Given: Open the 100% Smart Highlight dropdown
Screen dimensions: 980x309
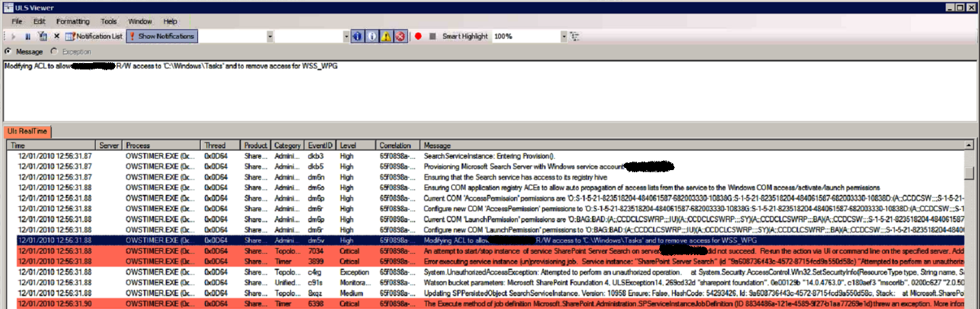Looking at the screenshot, I should [564, 36].
